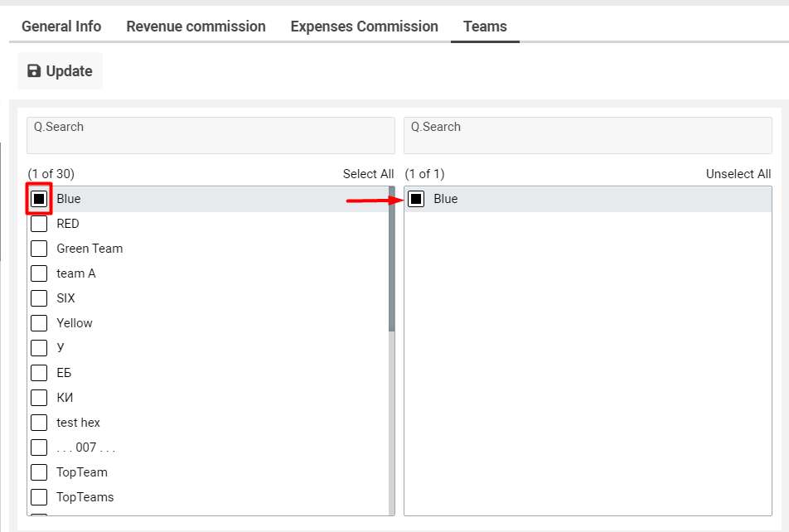Enable the SIX team checkbox
Viewport: 789px width, 532px height.
[39, 297]
